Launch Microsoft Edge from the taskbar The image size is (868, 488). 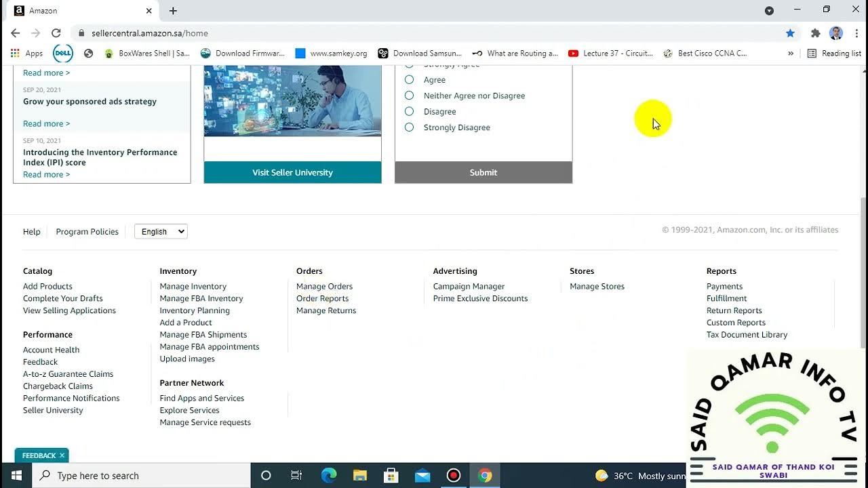point(328,475)
